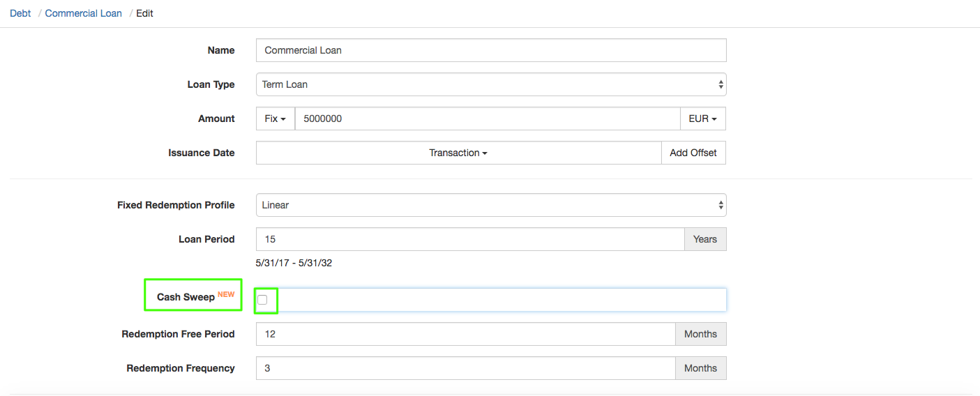
Task: Click the Years unit addon
Action: click(704, 239)
